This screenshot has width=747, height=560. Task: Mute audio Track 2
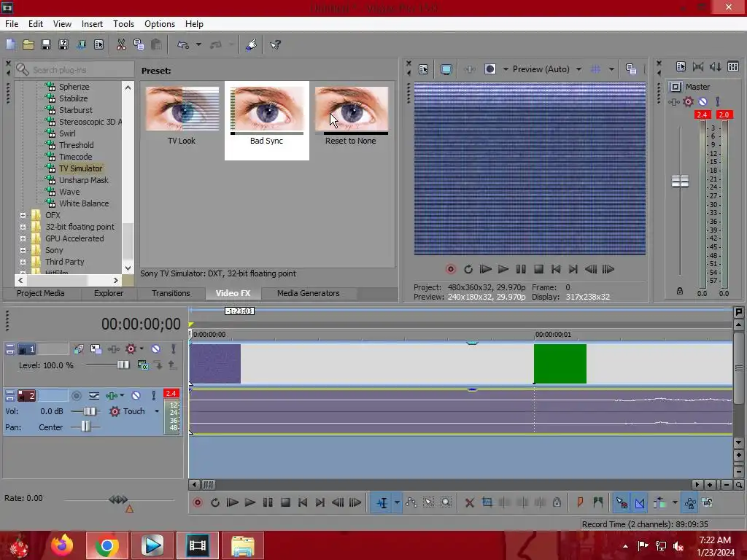pos(136,396)
